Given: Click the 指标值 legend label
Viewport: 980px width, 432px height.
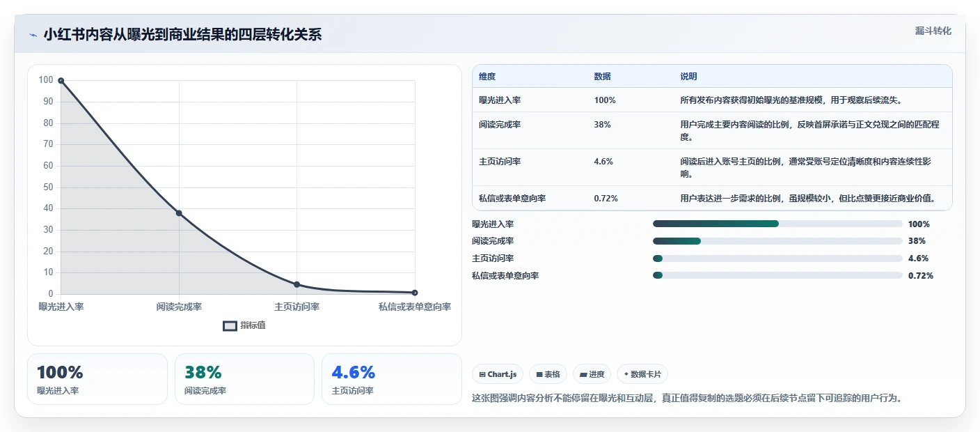Looking at the screenshot, I should (253, 325).
